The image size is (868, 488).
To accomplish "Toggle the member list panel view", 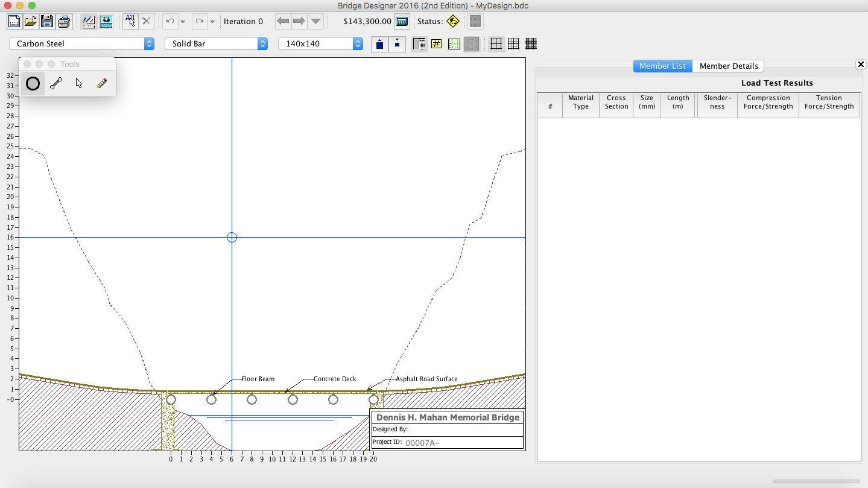I will click(420, 44).
